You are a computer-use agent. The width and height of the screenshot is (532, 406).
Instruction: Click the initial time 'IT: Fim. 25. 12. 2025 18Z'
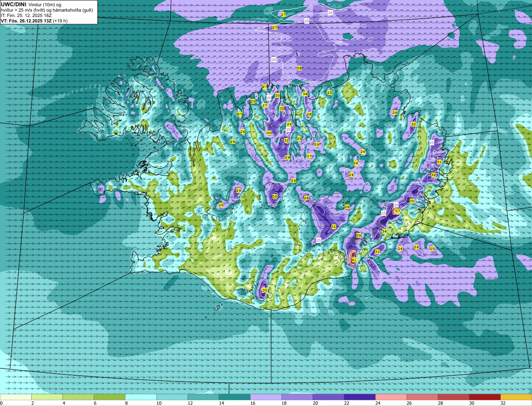click(x=26, y=15)
